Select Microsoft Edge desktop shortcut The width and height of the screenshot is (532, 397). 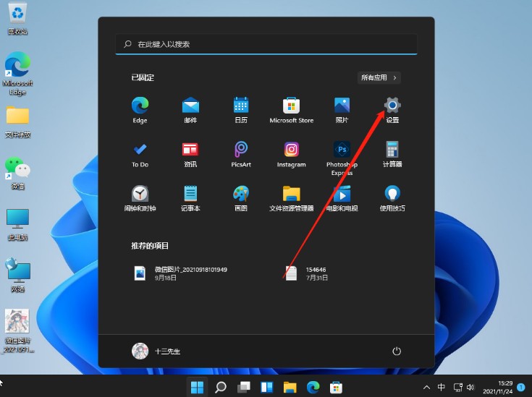[17, 74]
